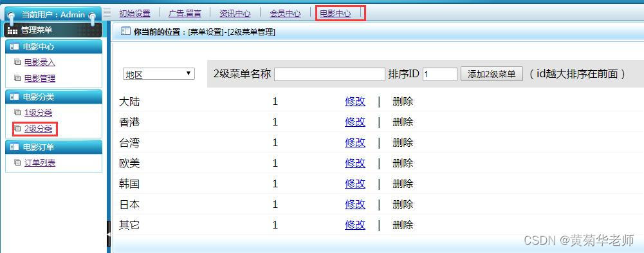Click the 电影中心 panel header icon

tap(14, 47)
